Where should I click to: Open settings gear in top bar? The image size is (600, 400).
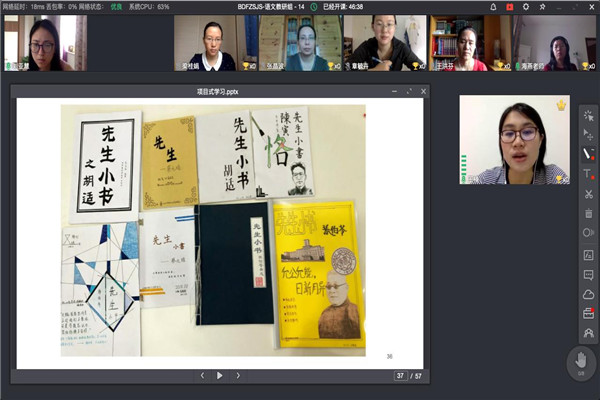coord(526,7)
